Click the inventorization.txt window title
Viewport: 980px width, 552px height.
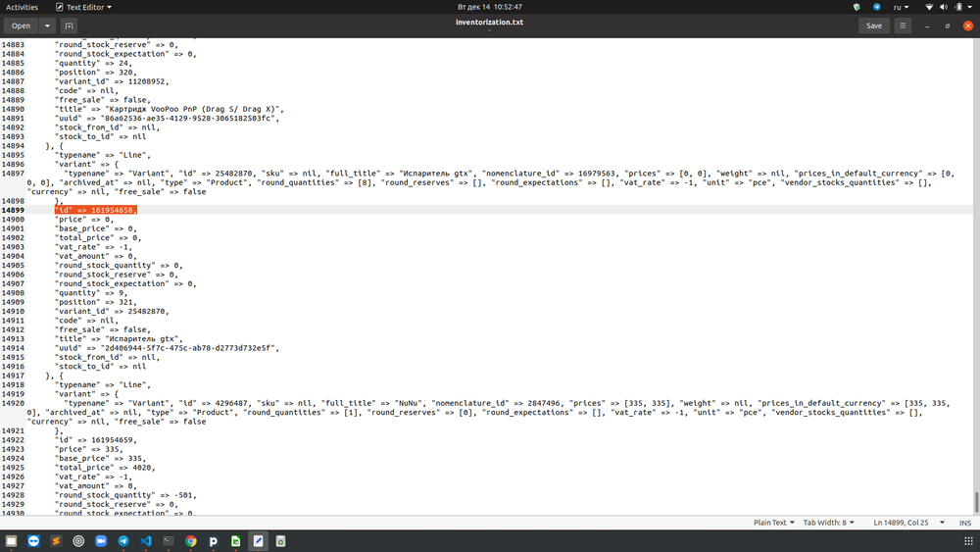click(x=489, y=22)
